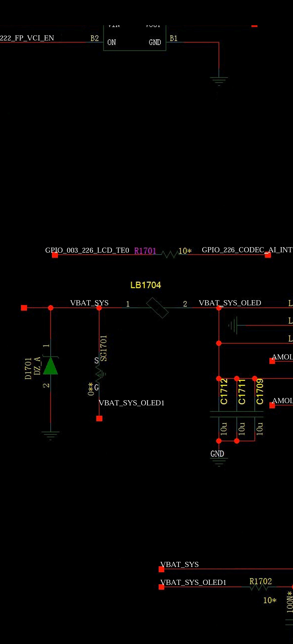
Task: Select red terminal at GPIO_003_226_LCD_TE0
Action: coord(55,255)
